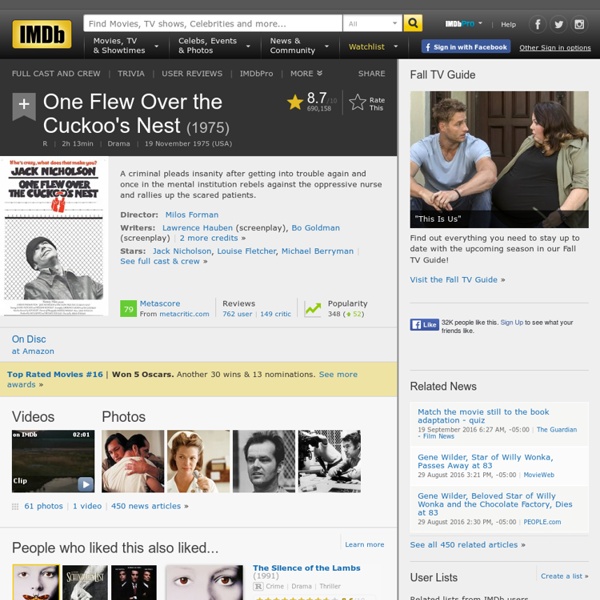Open the nurse photo thumbnail
The width and height of the screenshot is (600, 600).
point(198,461)
